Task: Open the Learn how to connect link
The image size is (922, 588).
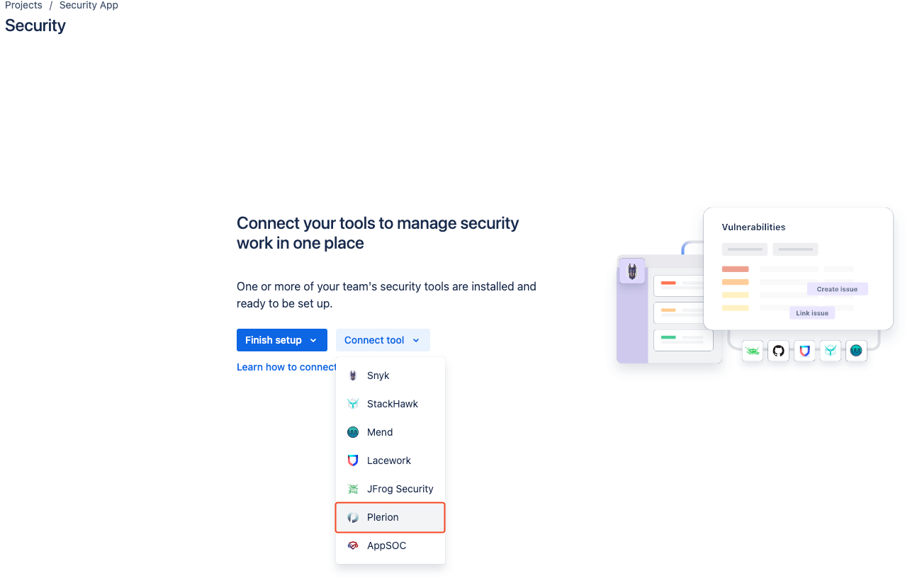Action: (x=287, y=367)
